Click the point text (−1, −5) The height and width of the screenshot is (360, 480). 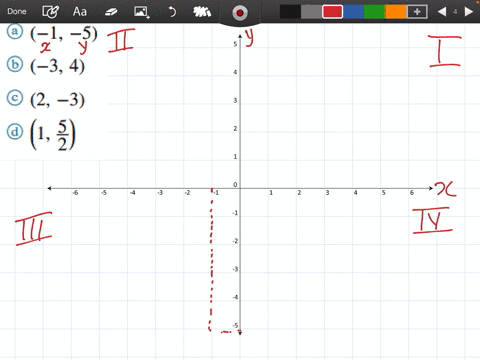64,34
